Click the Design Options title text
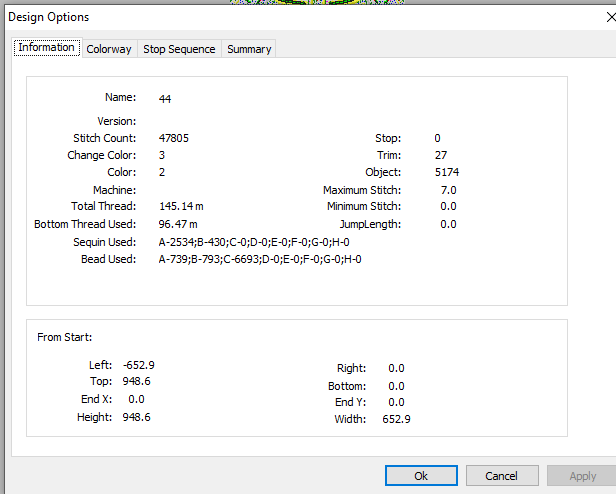Viewport: 616px width, 494px height. [49, 17]
